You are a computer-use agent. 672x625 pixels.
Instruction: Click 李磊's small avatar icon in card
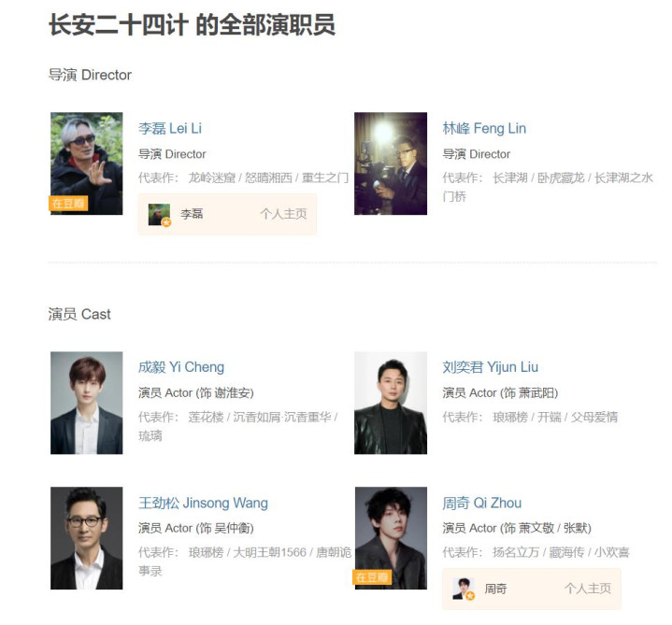point(159,215)
